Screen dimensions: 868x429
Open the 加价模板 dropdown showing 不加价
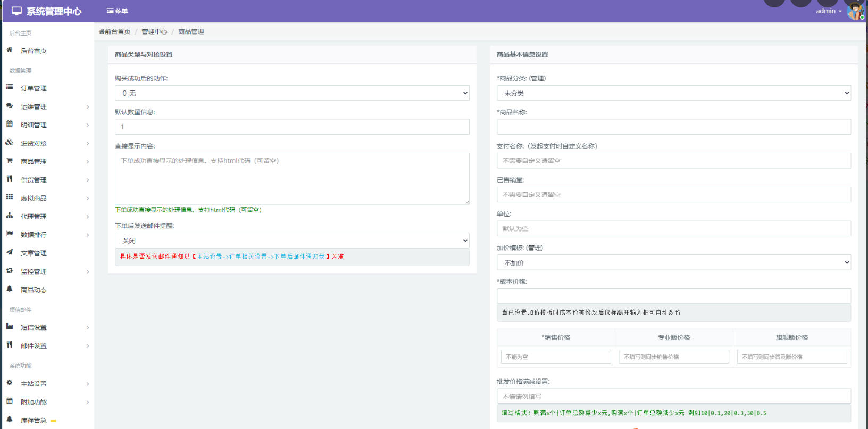coord(673,262)
